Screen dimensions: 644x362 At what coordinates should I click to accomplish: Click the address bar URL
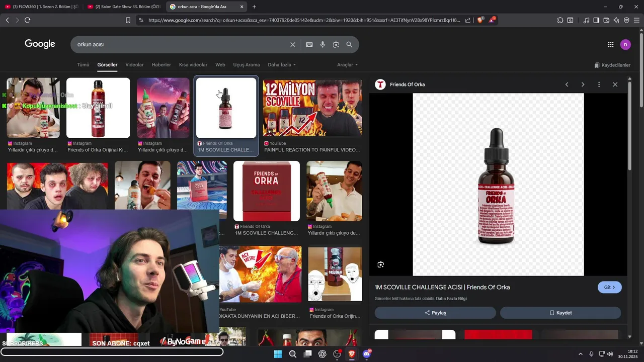click(x=304, y=20)
